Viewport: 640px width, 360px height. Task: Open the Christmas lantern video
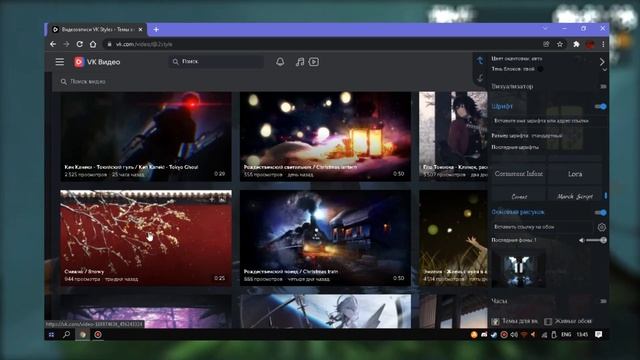click(x=325, y=136)
